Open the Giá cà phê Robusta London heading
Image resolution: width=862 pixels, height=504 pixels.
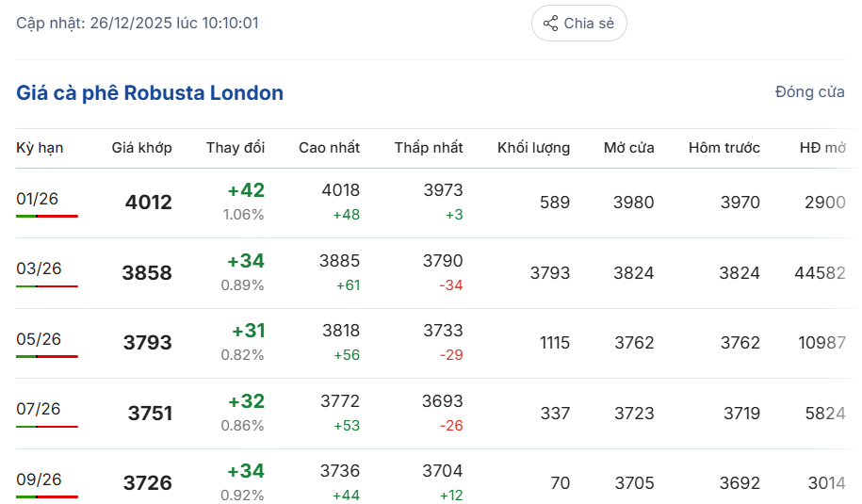click(x=150, y=93)
